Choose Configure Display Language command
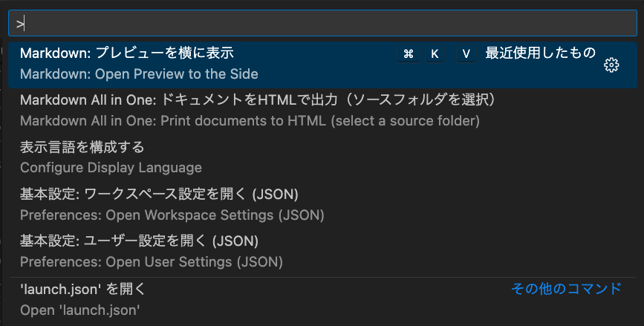The width and height of the screenshot is (644, 326). tap(111, 168)
